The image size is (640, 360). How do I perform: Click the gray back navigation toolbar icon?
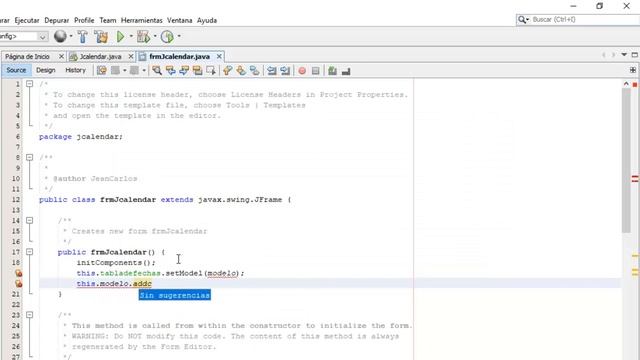(116, 71)
